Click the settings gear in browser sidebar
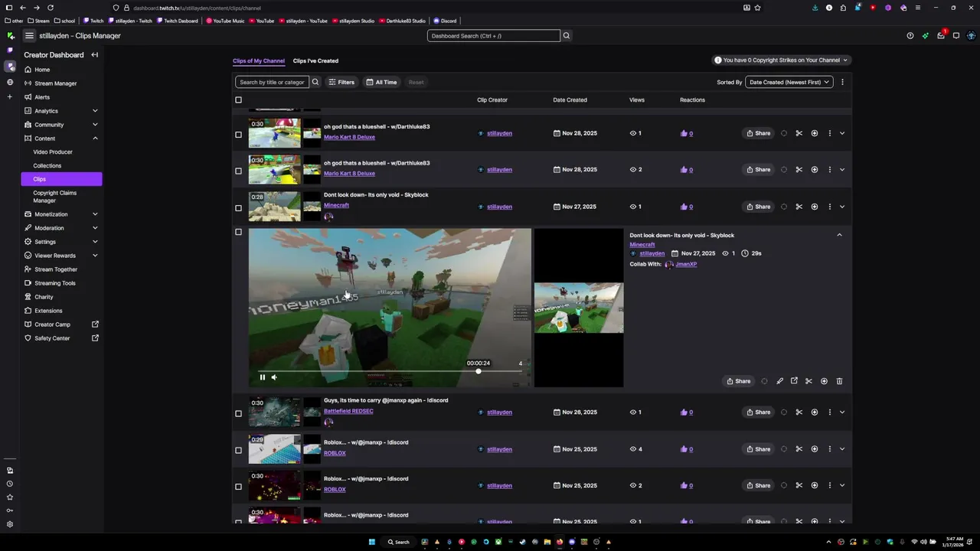The width and height of the screenshot is (980, 551). point(10,524)
